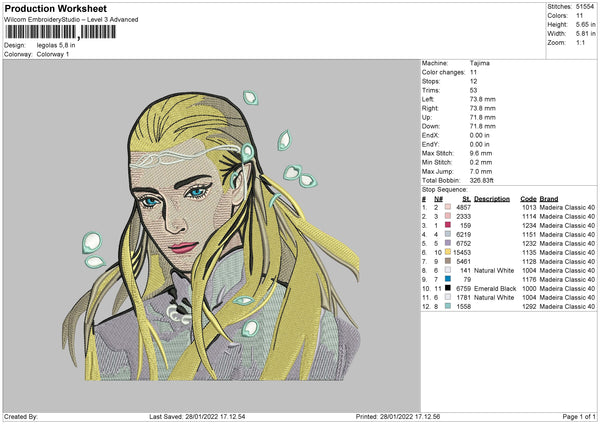The height and width of the screenshot is (424, 600).
Task: Click the pink swatch for code 1013
Action: coord(448,207)
